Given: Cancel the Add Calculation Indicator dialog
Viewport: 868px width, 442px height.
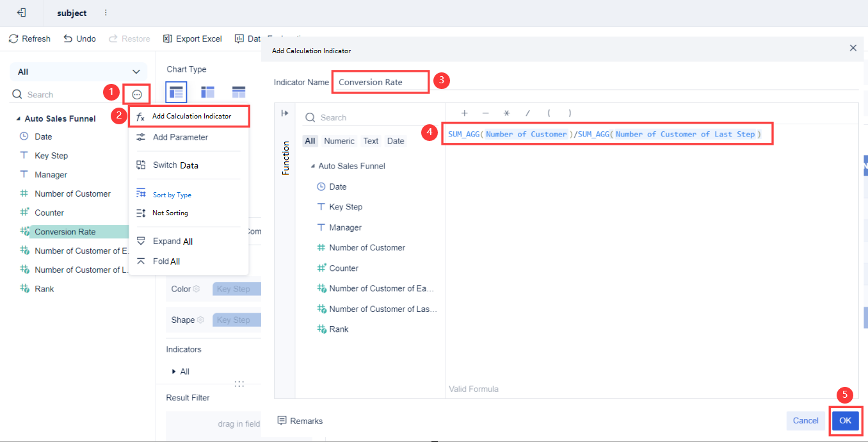Looking at the screenshot, I should [x=805, y=421].
